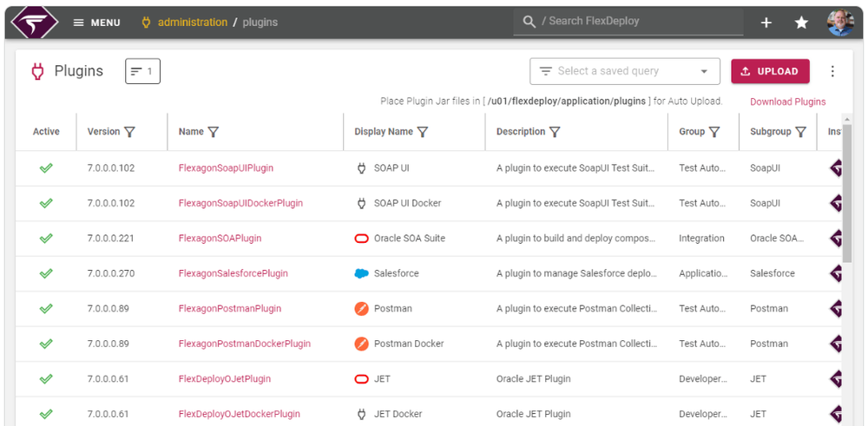Toggle active checkmark for FlexDeployOJetPlugin
Screen dimensions: 868x426
(46, 379)
